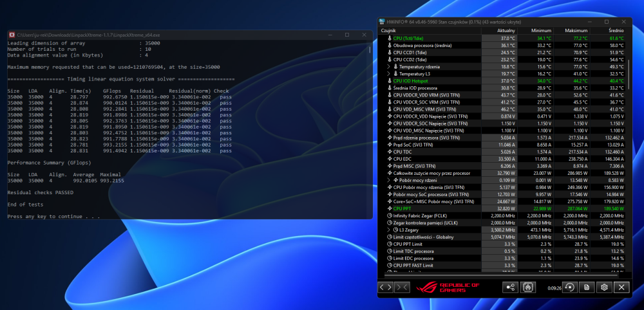The image size is (644, 310).
Task: Click 'Press any key to continue' console line
Action: [x=53, y=217]
